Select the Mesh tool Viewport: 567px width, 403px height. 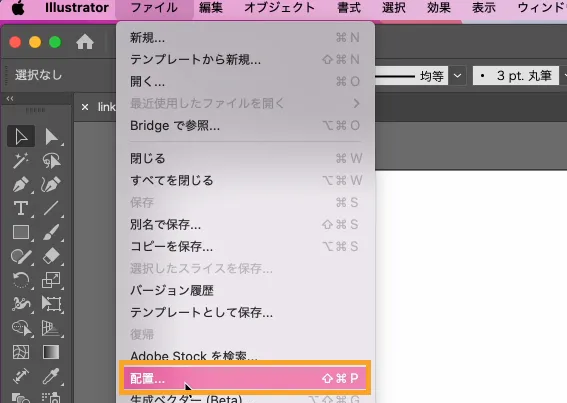(x=21, y=352)
